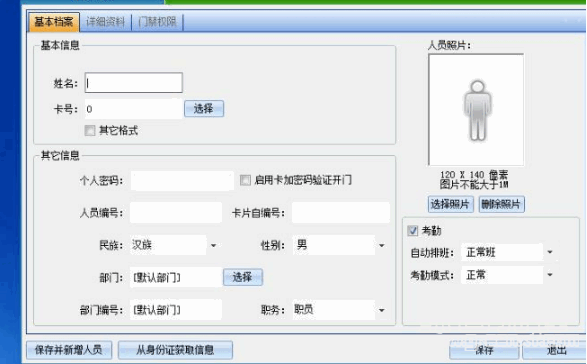Toggle 启用卡加密码验证开门 checkbox
This screenshot has width=587, height=364.
point(245,180)
